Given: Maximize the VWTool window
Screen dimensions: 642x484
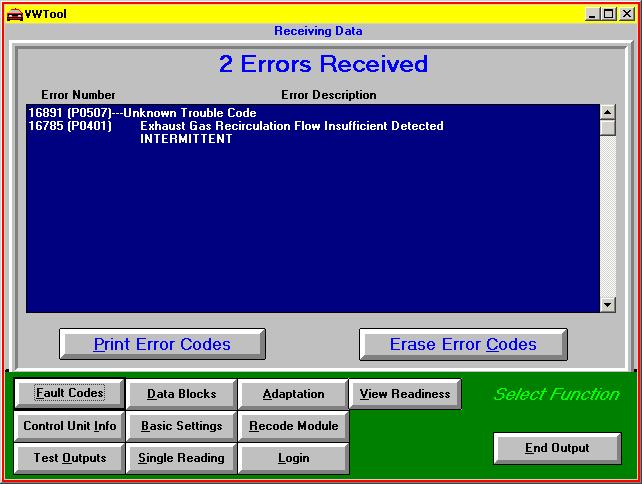Looking at the screenshot, I should [608, 14].
